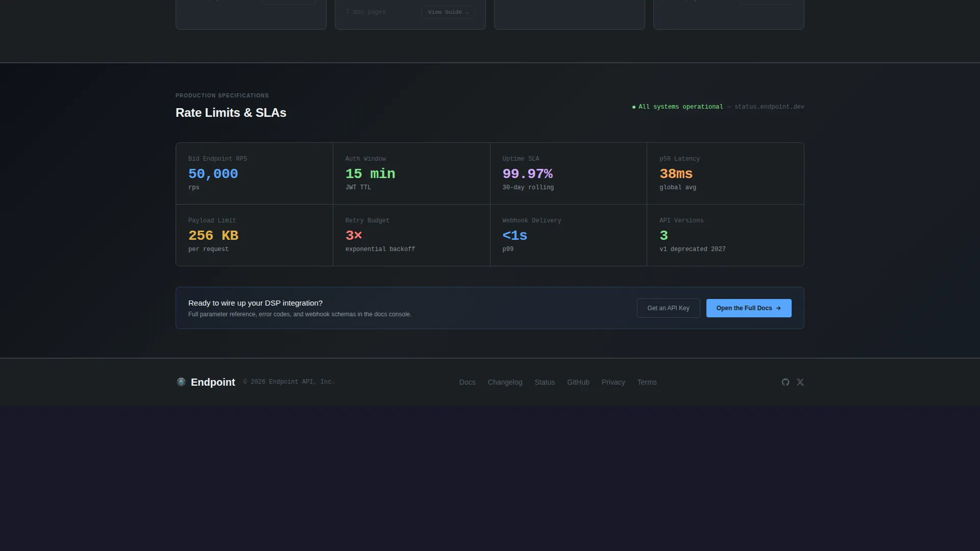Select the 50,000 rps value
Screen dimensions: 980x551
click(213, 174)
